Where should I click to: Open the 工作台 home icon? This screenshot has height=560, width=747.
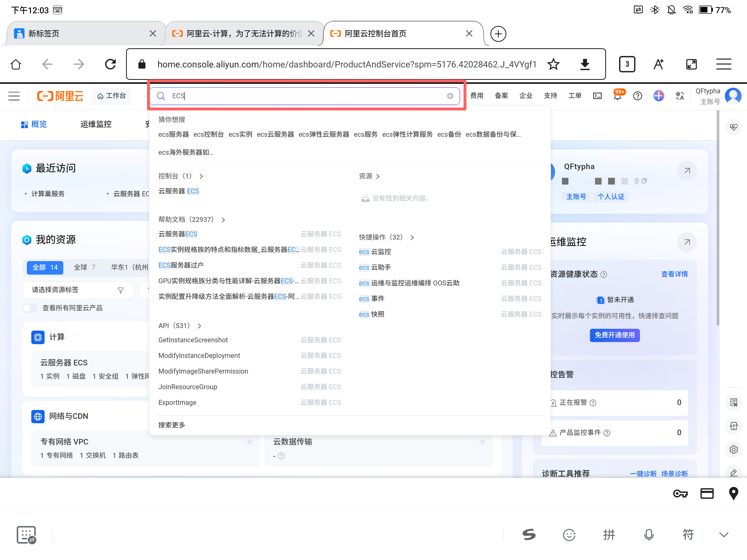(x=112, y=96)
